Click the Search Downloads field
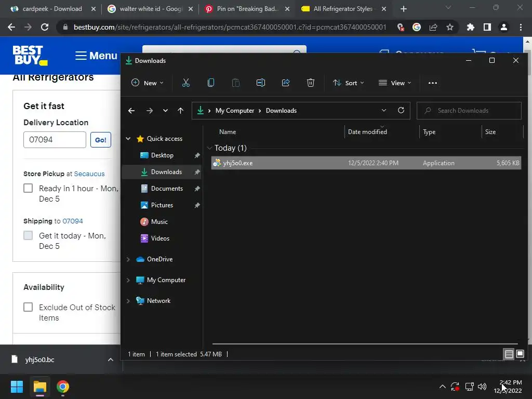This screenshot has height=399, width=532. 469,111
